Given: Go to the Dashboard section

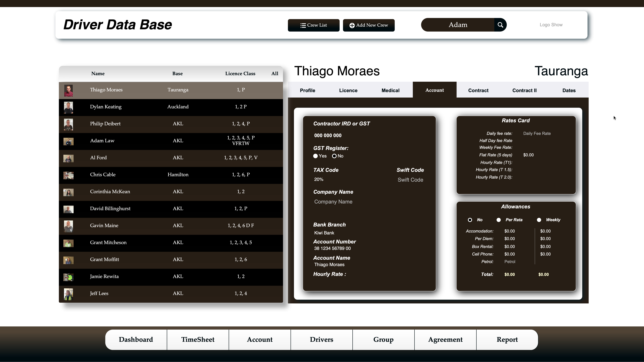Looking at the screenshot, I should 136,340.
